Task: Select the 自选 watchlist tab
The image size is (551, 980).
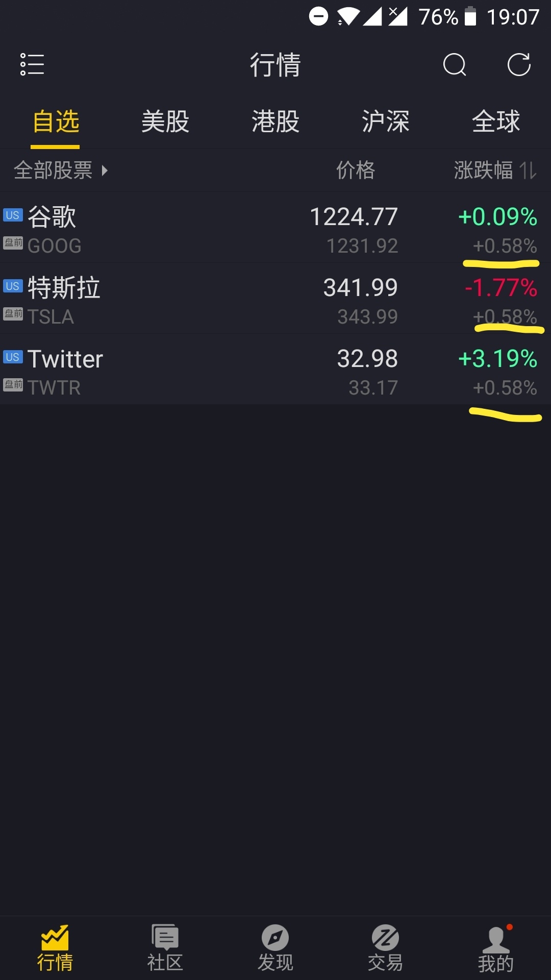Action: click(x=55, y=122)
